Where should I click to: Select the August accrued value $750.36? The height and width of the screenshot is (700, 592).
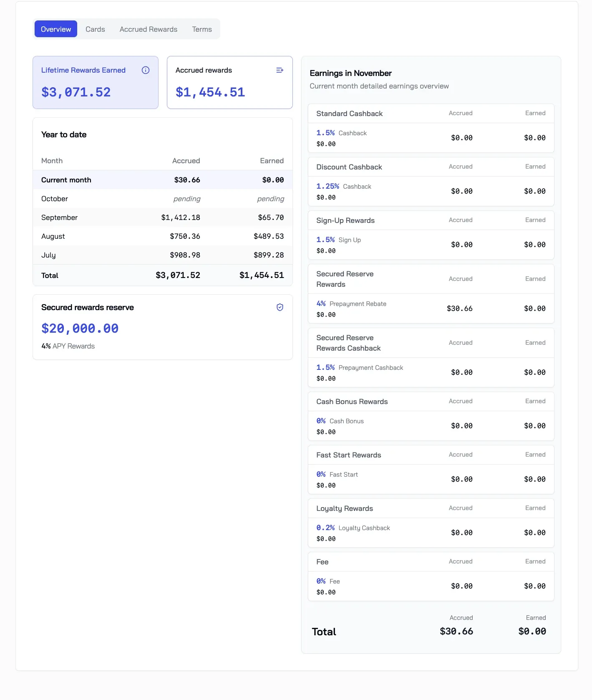pyautogui.click(x=185, y=236)
